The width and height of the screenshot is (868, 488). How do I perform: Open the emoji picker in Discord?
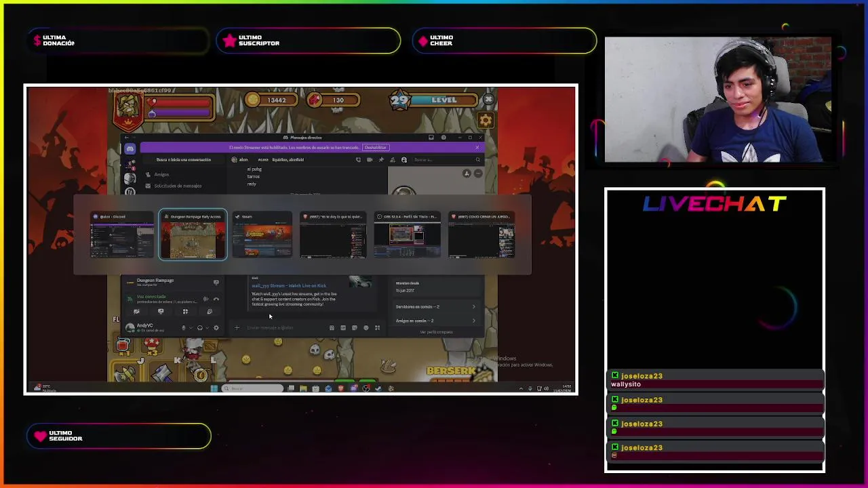tap(366, 327)
